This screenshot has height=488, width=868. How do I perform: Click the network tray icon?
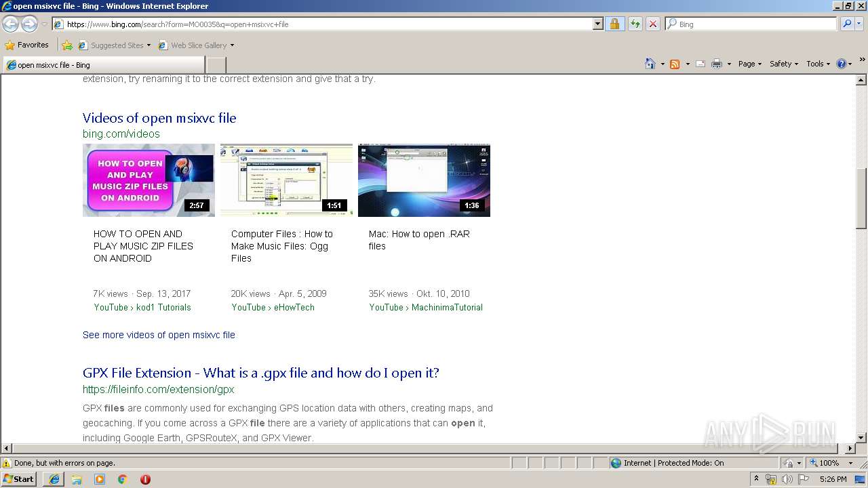[x=771, y=479]
